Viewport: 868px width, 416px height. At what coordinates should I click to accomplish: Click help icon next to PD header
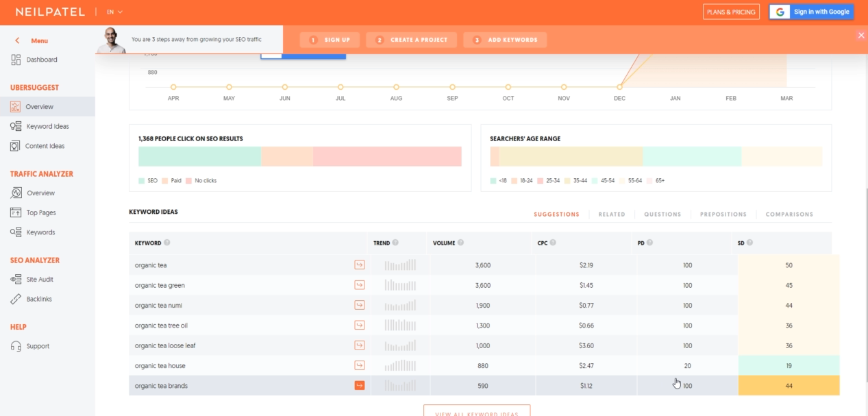(649, 243)
